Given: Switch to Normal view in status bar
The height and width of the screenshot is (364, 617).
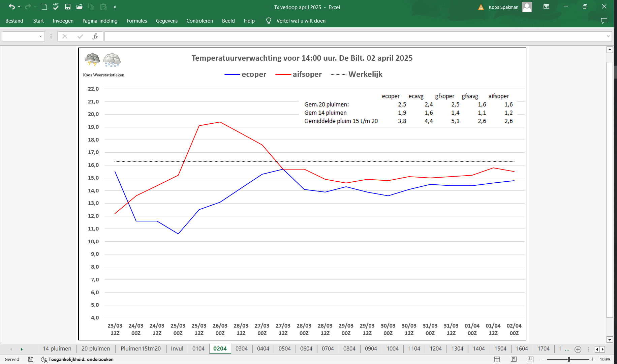Looking at the screenshot, I should pos(497,359).
